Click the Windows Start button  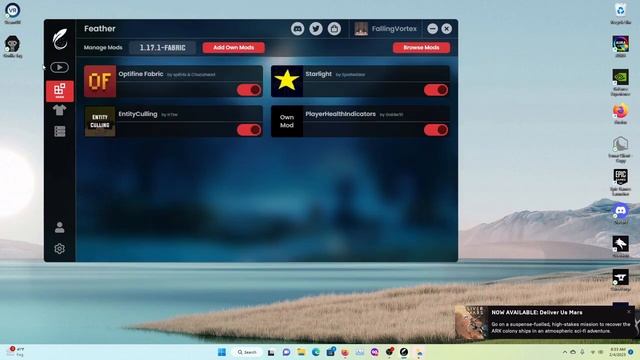(222, 352)
